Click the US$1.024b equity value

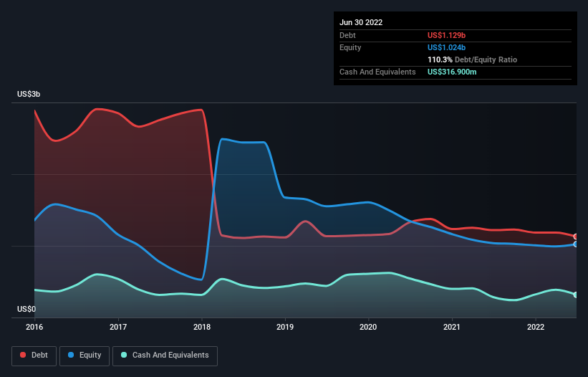(447, 47)
